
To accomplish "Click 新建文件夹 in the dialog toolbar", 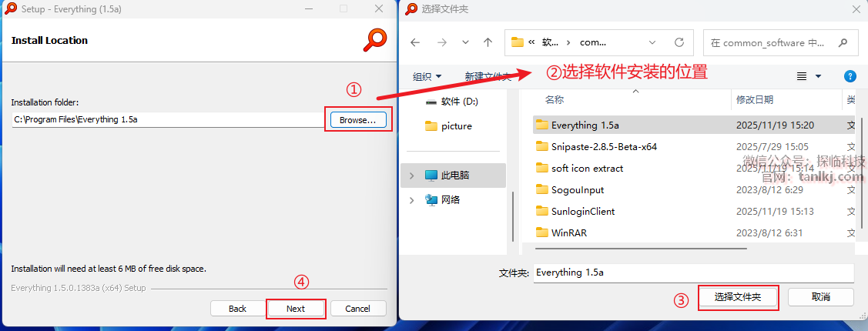I will (x=487, y=76).
